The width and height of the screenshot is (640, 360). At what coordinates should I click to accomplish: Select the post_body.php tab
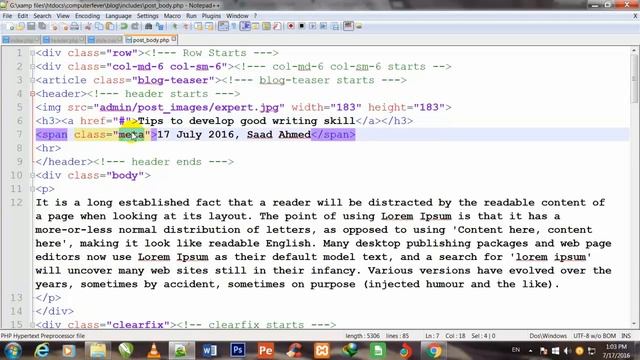pos(150,40)
